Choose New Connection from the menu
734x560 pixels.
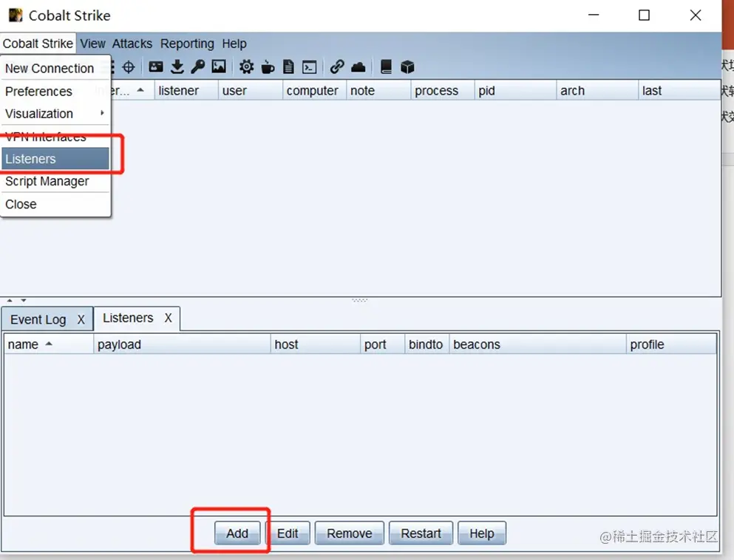click(x=55, y=68)
